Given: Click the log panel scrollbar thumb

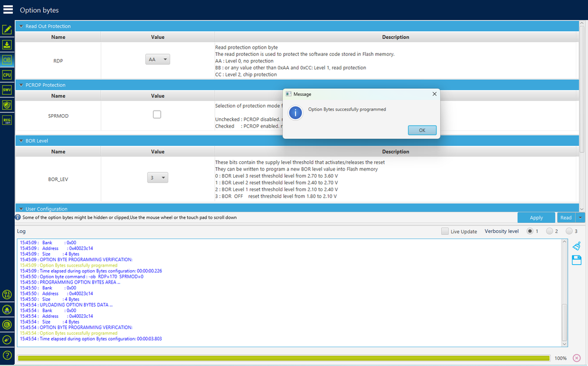Looking at the screenshot, I should pyautogui.click(x=564, y=322).
